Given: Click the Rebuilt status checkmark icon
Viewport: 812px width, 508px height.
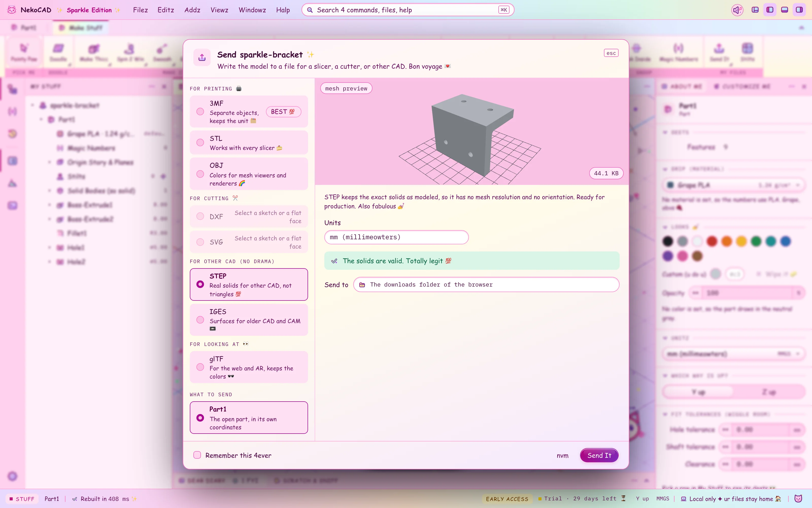Looking at the screenshot, I should (75, 499).
